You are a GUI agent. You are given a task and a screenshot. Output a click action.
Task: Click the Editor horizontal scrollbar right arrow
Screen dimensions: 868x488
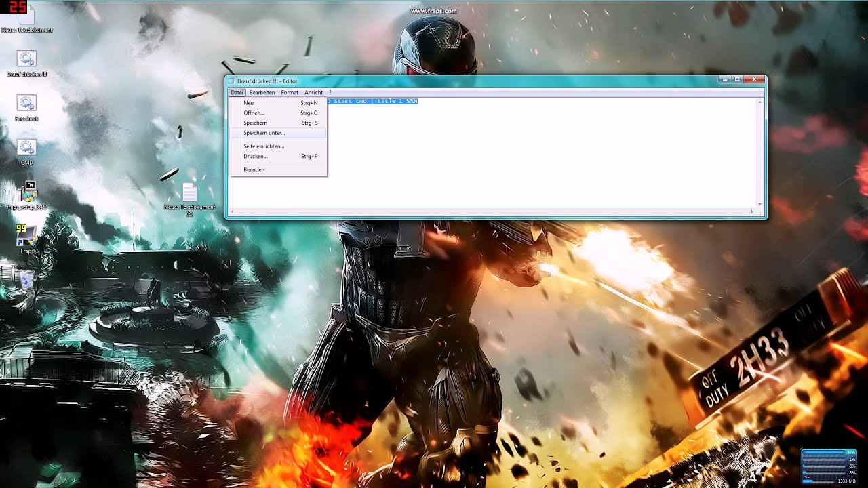pyautogui.click(x=753, y=211)
